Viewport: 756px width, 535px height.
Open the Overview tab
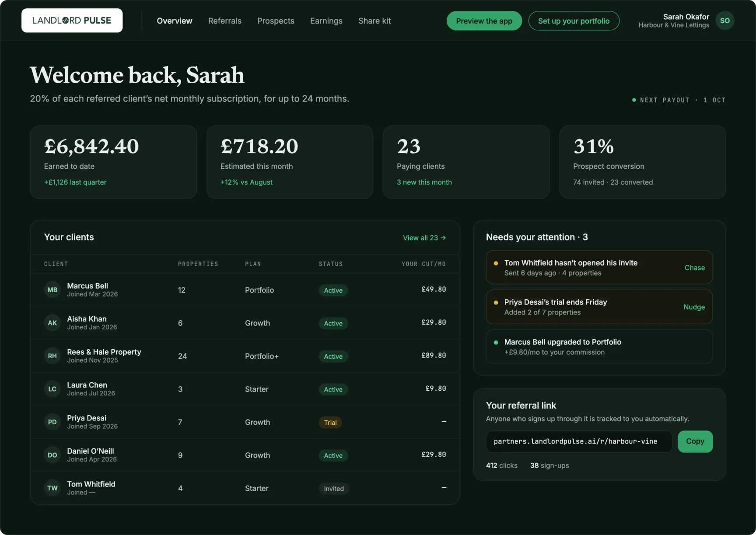[x=175, y=21]
